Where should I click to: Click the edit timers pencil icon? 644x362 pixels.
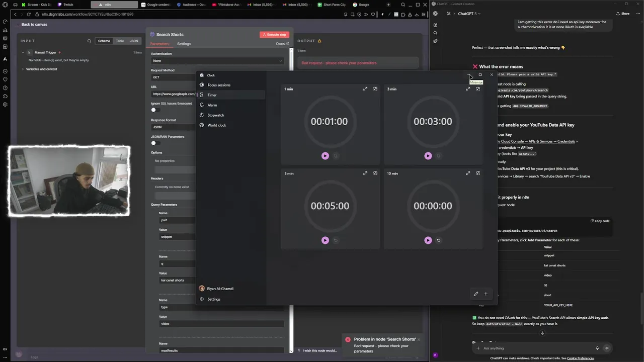(x=476, y=294)
